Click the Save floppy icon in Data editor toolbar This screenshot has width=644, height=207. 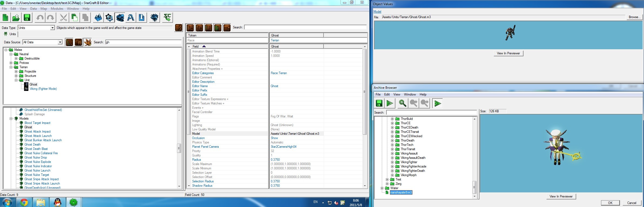pyautogui.click(x=27, y=18)
